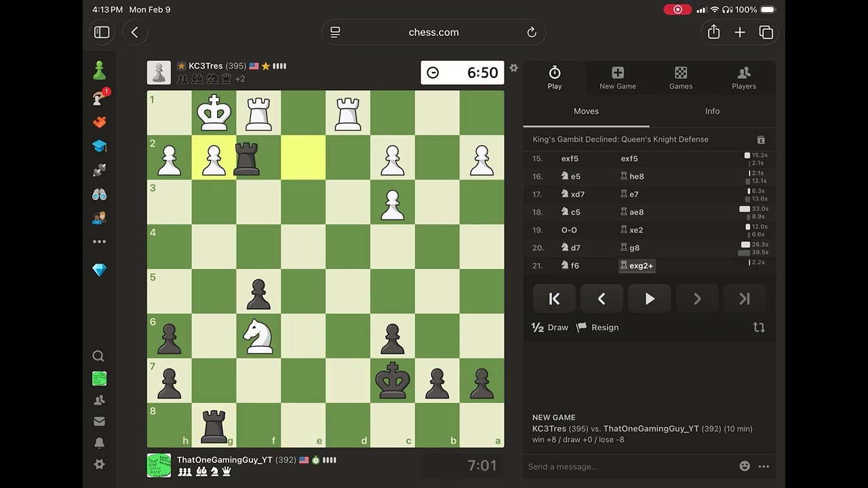Open chess.com home via green pawn logo
This screenshot has width=868, height=488.
(x=99, y=70)
